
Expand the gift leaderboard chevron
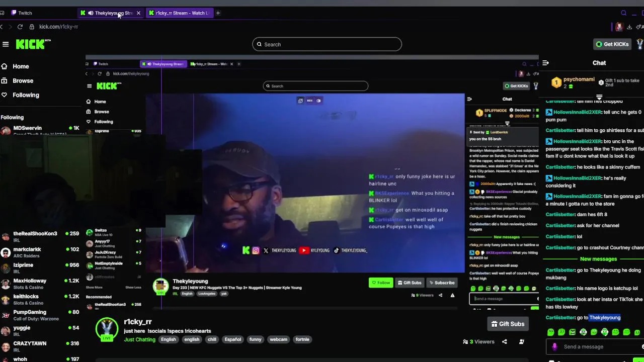click(x=599, y=97)
